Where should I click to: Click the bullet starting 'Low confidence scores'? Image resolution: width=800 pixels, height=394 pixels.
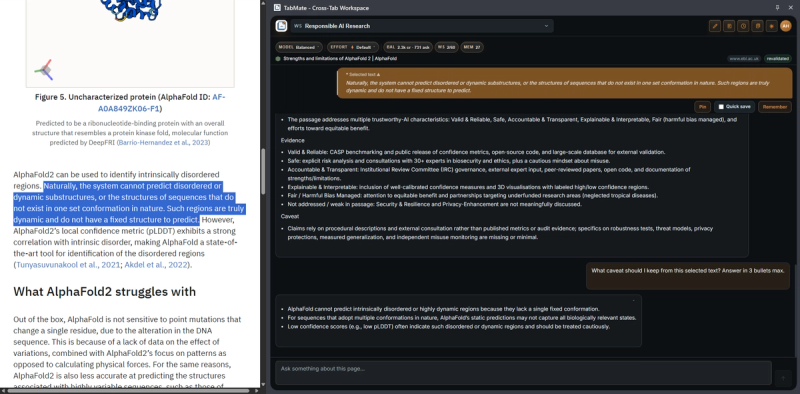448,327
